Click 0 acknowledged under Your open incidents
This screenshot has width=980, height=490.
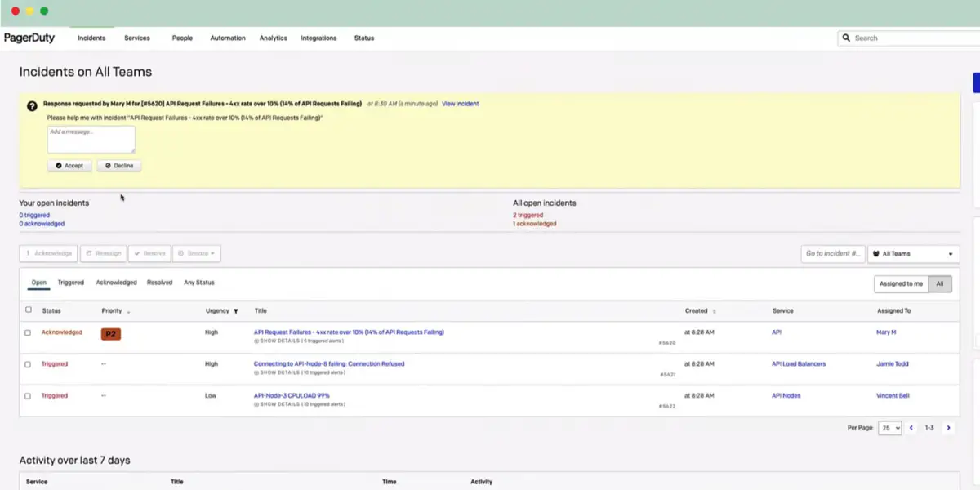tap(42, 224)
